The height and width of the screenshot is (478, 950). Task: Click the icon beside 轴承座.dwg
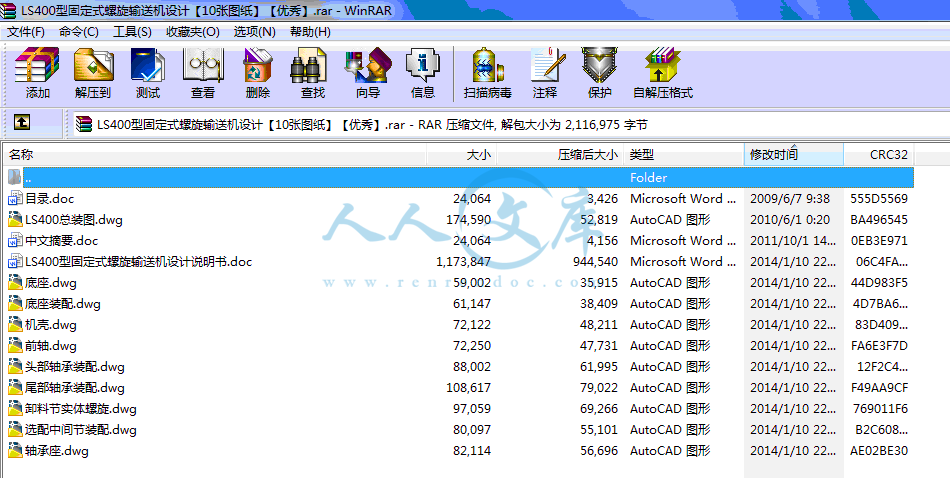click(15, 451)
